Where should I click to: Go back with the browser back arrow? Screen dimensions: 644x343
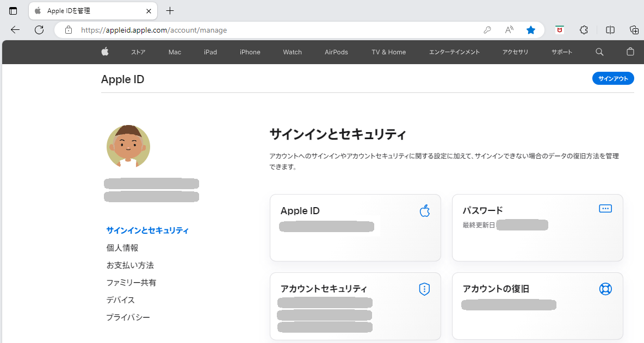tap(15, 30)
